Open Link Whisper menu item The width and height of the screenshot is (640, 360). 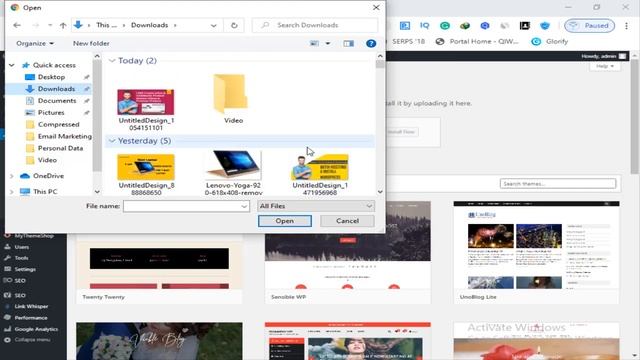[x=31, y=307]
